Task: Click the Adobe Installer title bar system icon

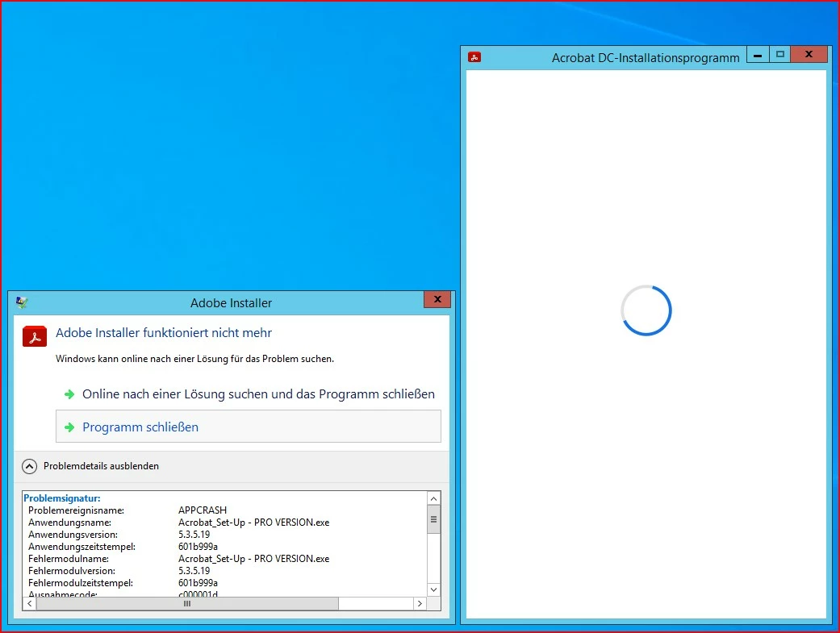Action: tap(22, 302)
